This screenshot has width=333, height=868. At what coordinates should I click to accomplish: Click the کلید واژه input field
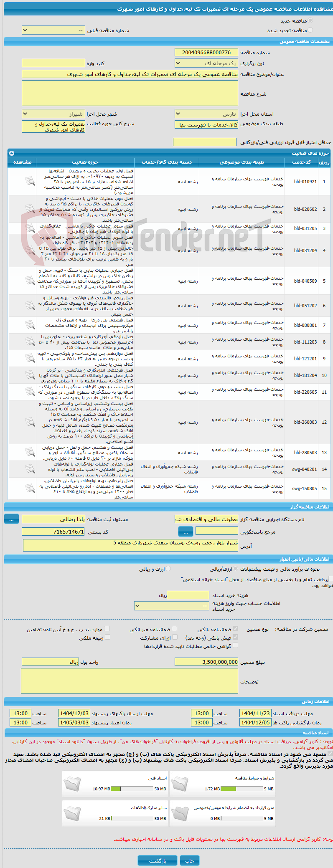coord(53,63)
